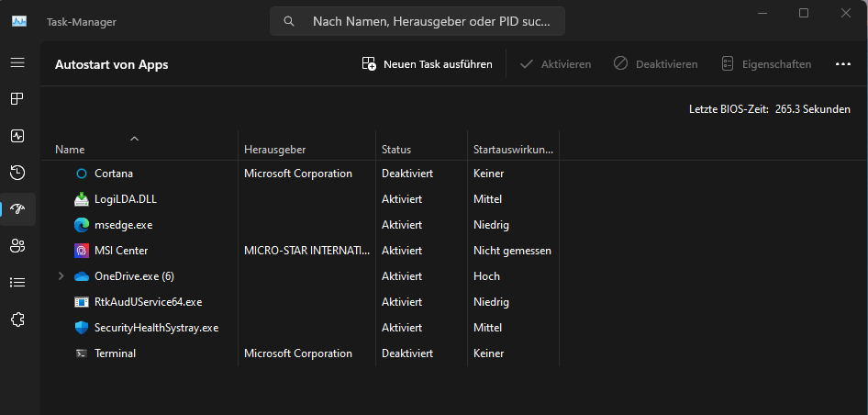This screenshot has width=868, height=415.
Task: Open the Performance page icon
Action: point(17,136)
